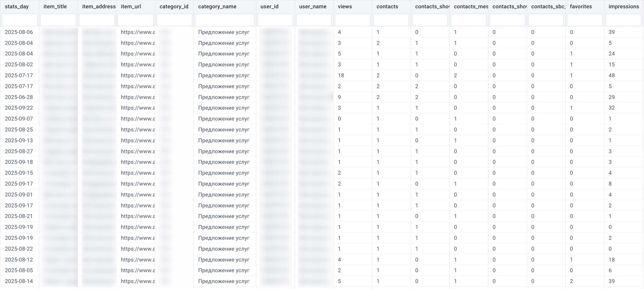Open the item URL in the 2025-06-28 row
This screenshot has width=644, height=289.
138,97
